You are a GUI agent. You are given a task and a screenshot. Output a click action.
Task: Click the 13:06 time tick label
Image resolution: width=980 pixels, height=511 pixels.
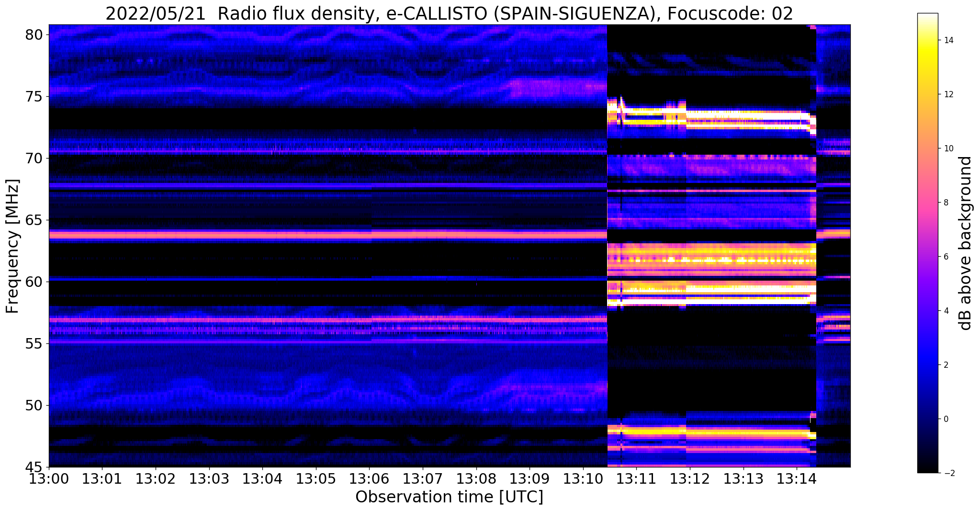369,478
